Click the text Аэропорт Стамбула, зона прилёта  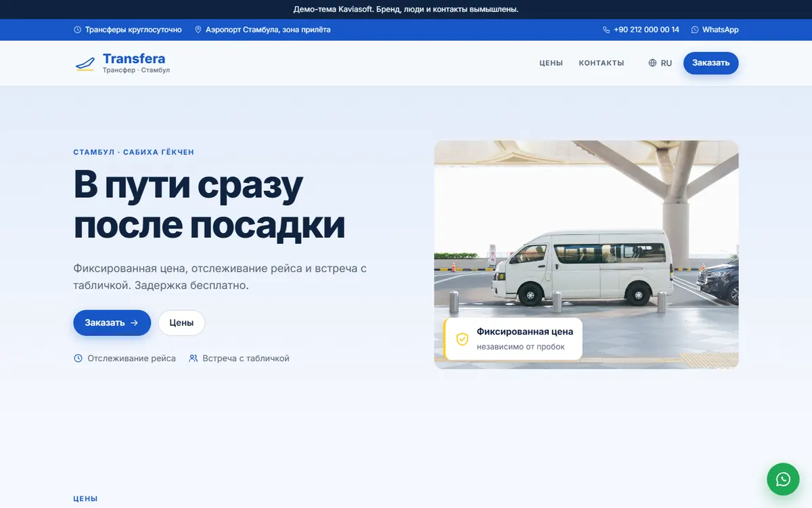tap(268, 30)
